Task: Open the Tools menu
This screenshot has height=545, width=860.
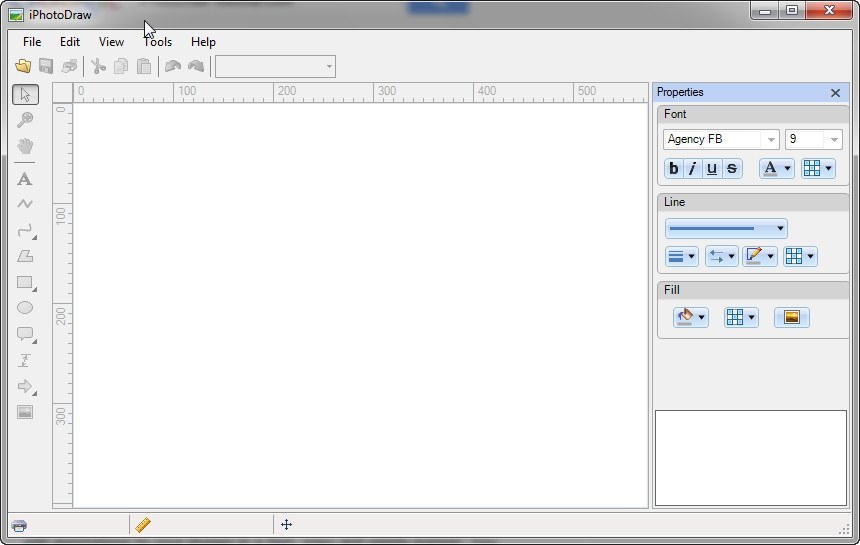Action: point(158,42)
